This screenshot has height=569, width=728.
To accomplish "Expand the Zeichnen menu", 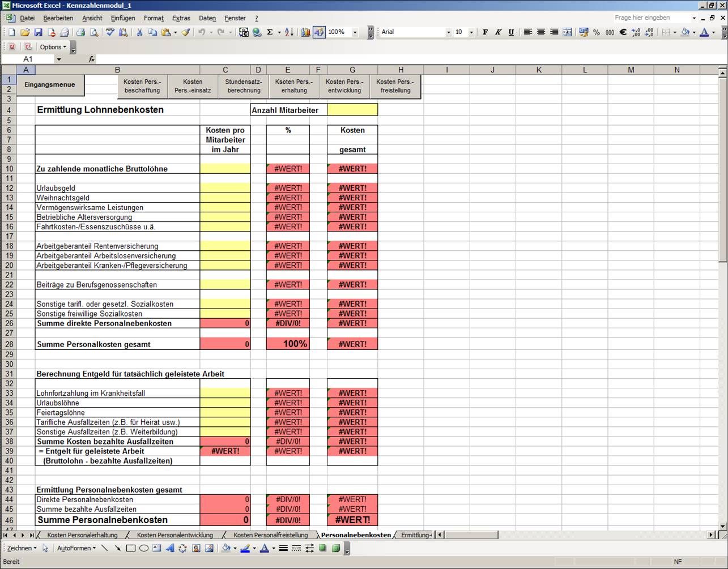I will click(x=22, y=548).
